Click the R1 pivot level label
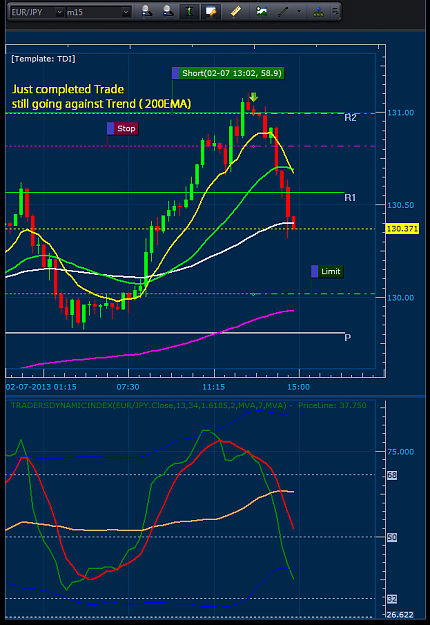 pos(350,198)
